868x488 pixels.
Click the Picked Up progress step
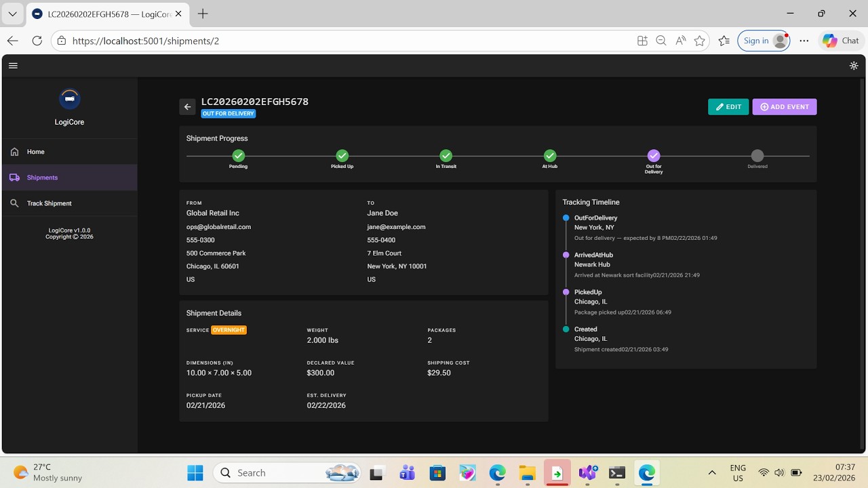[x=342, y=156]
